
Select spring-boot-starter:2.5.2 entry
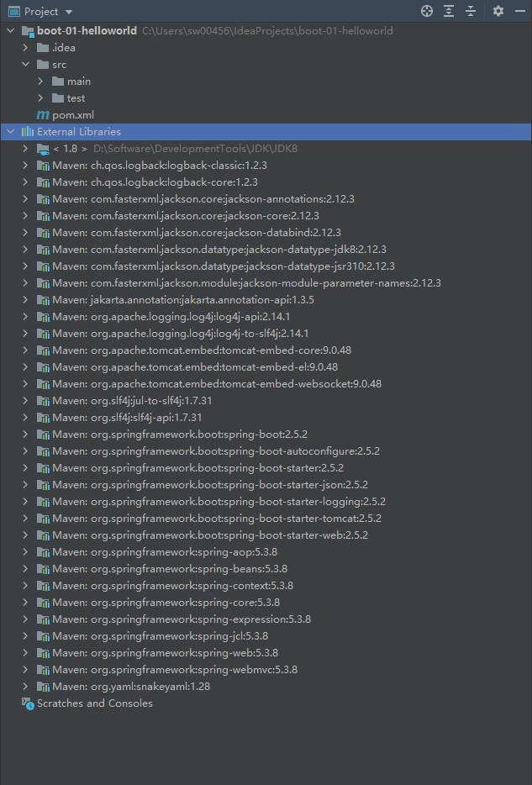[x=198, y=468]
